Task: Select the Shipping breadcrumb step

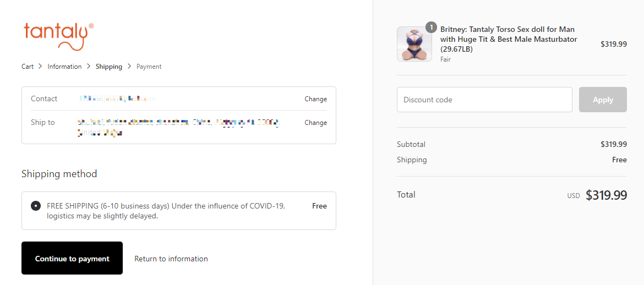Action: 109,67
